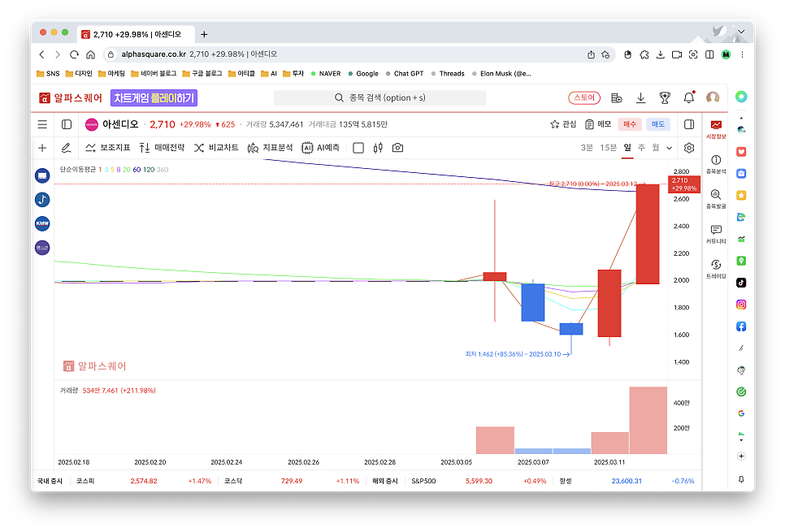
Task: Open the hamburger menu beside the stock name
Action: [x=42, y=124]
